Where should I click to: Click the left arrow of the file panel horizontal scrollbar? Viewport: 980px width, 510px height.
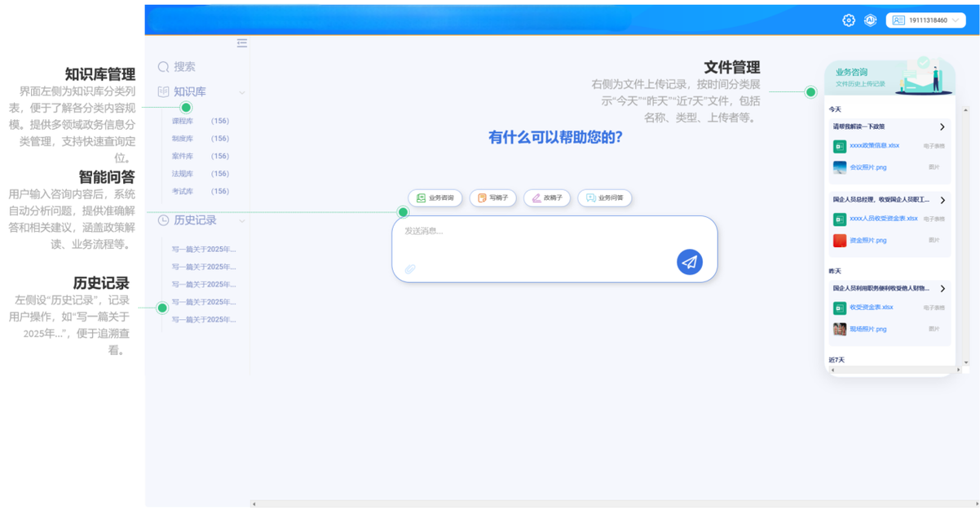(x=832, y=370)
